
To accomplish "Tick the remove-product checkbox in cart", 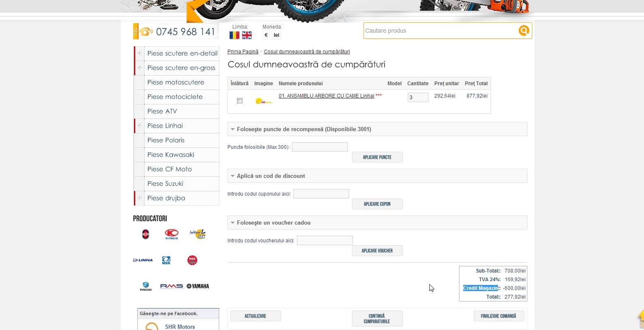I will [x=239, y=101].
